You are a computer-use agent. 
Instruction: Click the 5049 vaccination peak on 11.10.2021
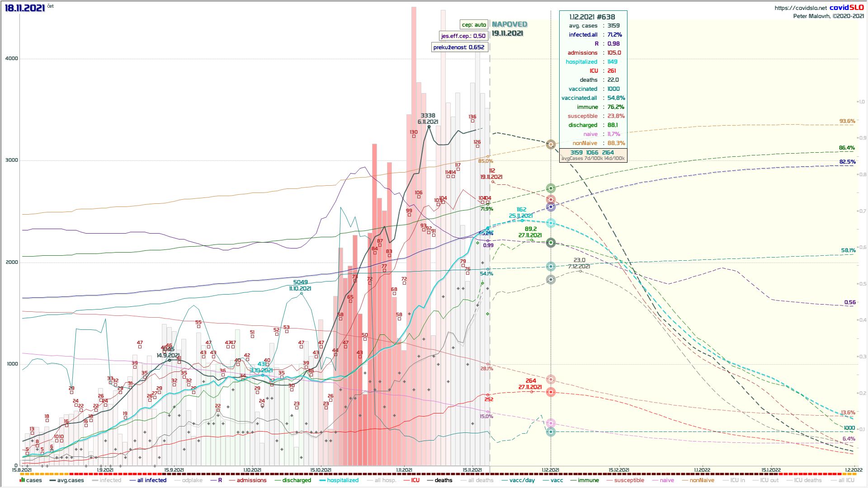[x=302, y=293]
